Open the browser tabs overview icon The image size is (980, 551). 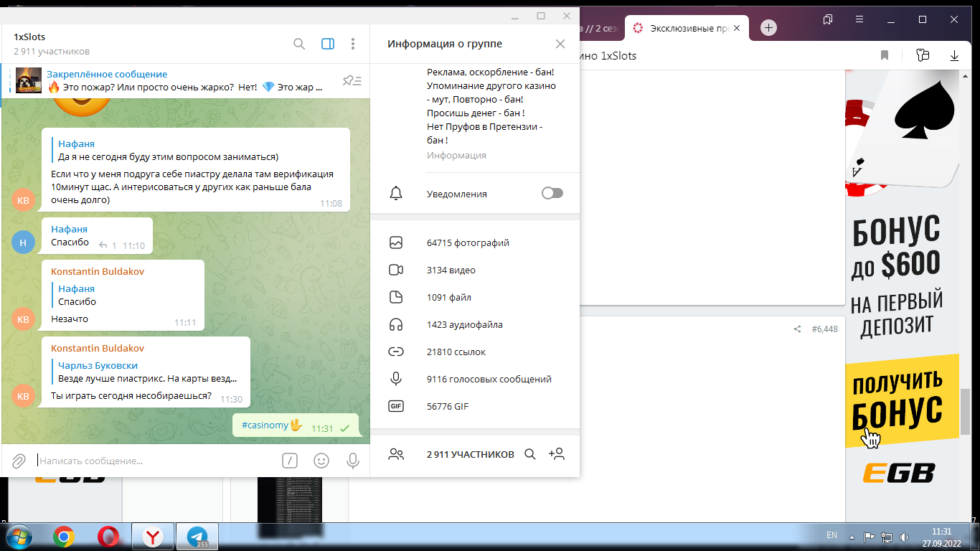tap(828, 19)
